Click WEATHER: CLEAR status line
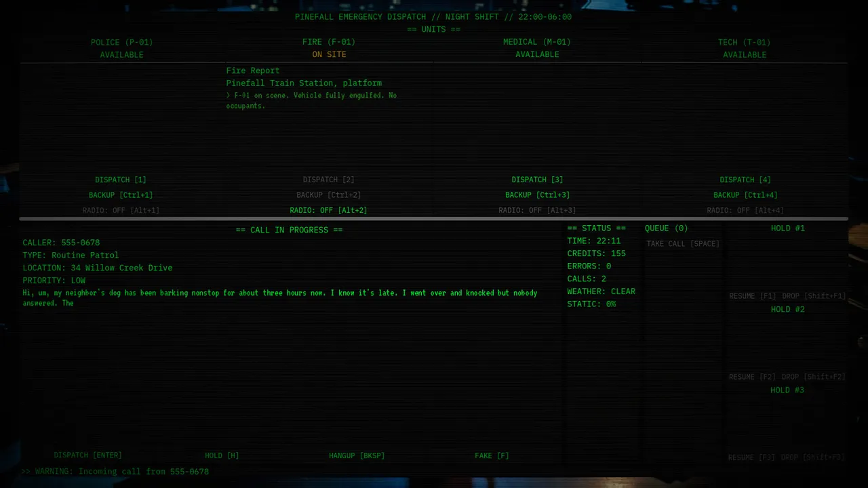The width and height of the screenshot is (868, 488). click(x=601, y=291)
